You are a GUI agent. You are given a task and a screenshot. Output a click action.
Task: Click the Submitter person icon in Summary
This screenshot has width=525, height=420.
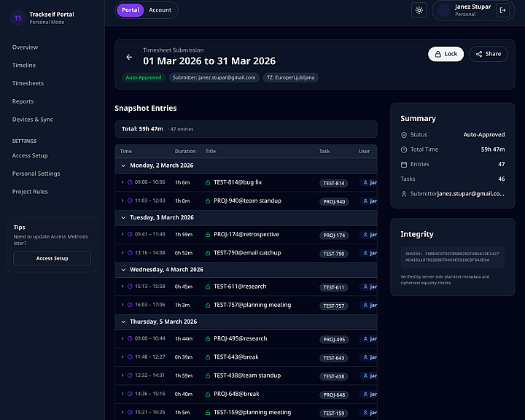click(x=404, y=194)
